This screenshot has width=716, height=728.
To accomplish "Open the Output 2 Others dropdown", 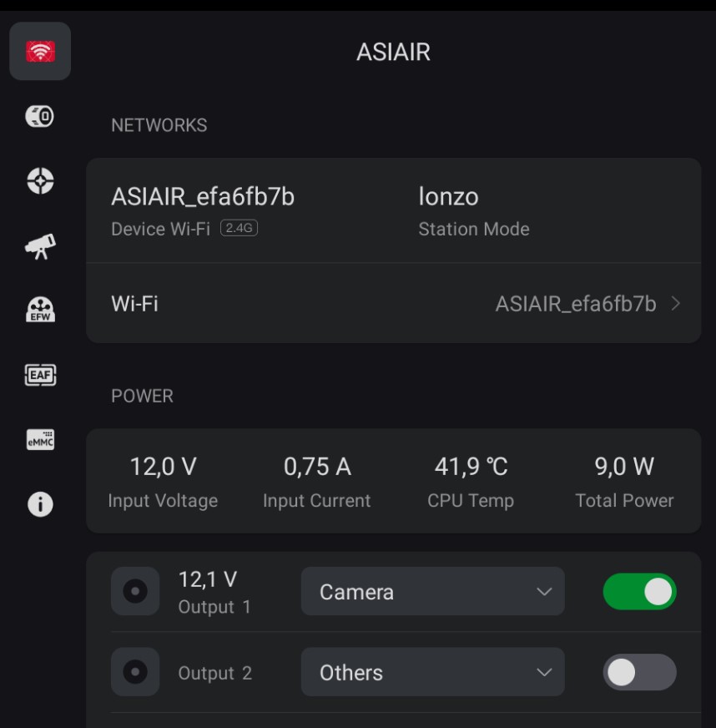I will point(432,672).
